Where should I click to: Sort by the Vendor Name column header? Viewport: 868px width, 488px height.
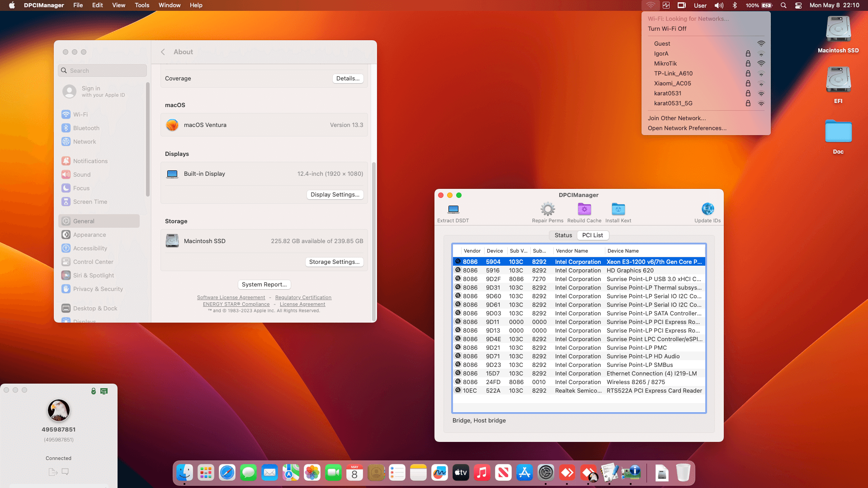(x=579, y=251)
